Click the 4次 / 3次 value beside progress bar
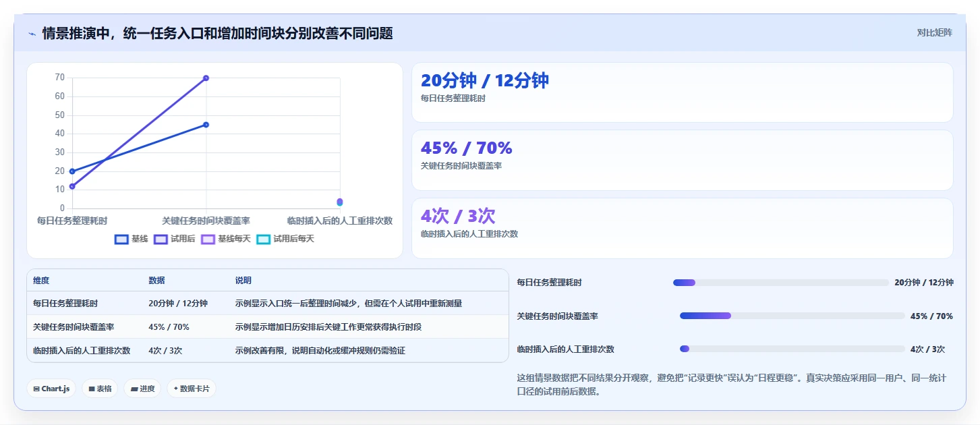 (x=927, y=349)
